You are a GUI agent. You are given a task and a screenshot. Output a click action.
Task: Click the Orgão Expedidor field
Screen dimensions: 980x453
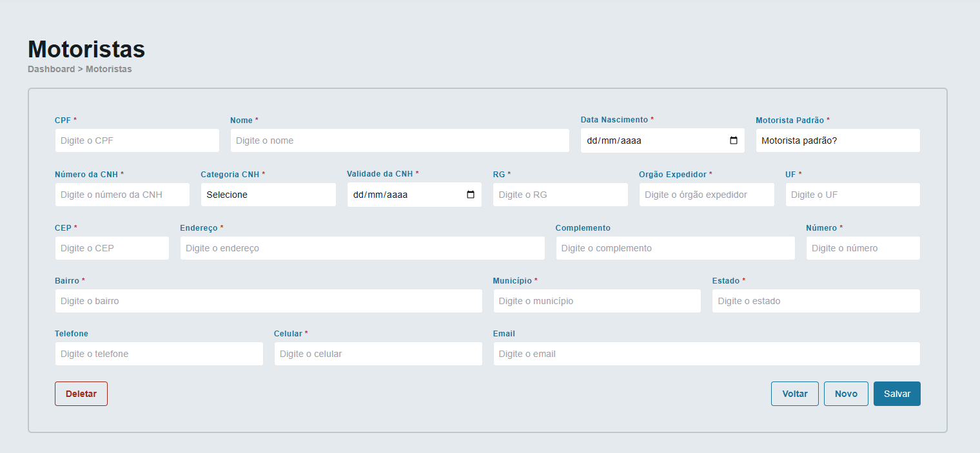tap(706, 195)
